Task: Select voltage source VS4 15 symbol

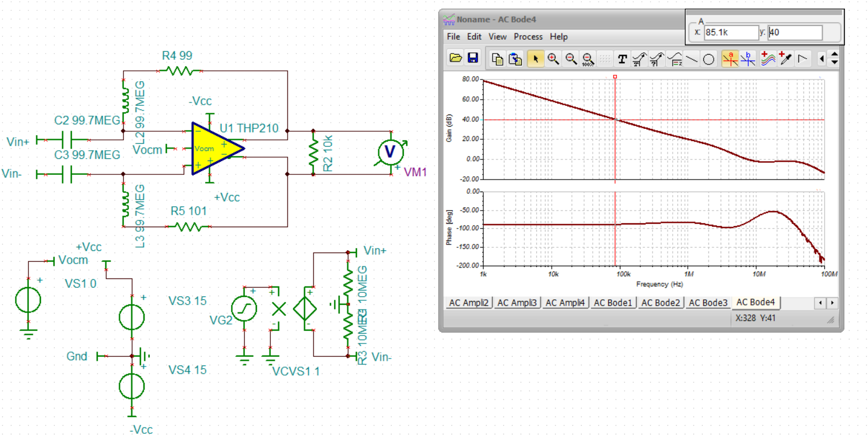Action: click(x=132, y=386)
